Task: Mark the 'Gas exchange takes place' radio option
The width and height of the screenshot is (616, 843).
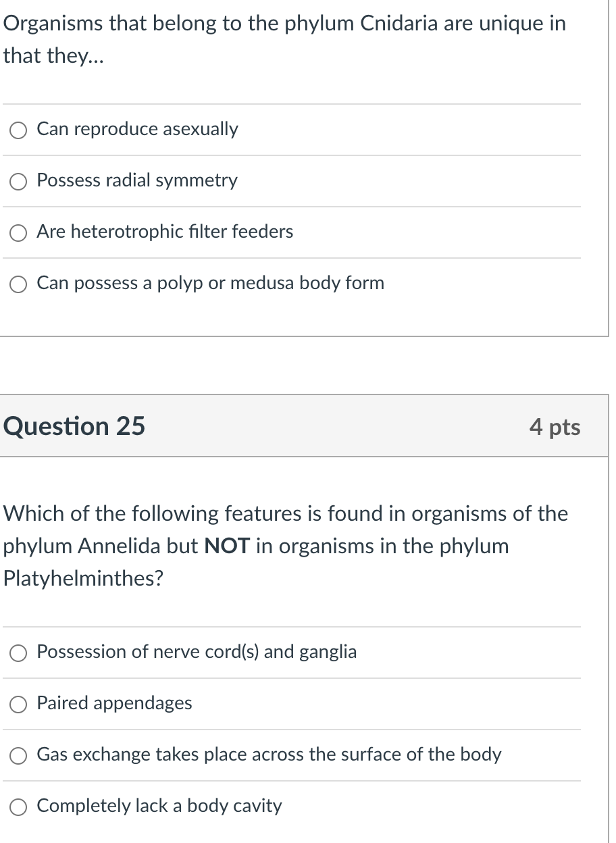Action: pyautogui.click(x=19, y=756)
